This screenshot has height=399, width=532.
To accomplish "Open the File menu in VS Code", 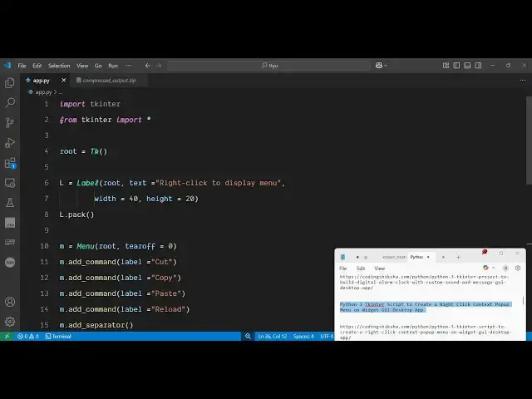I will [22, 66].
